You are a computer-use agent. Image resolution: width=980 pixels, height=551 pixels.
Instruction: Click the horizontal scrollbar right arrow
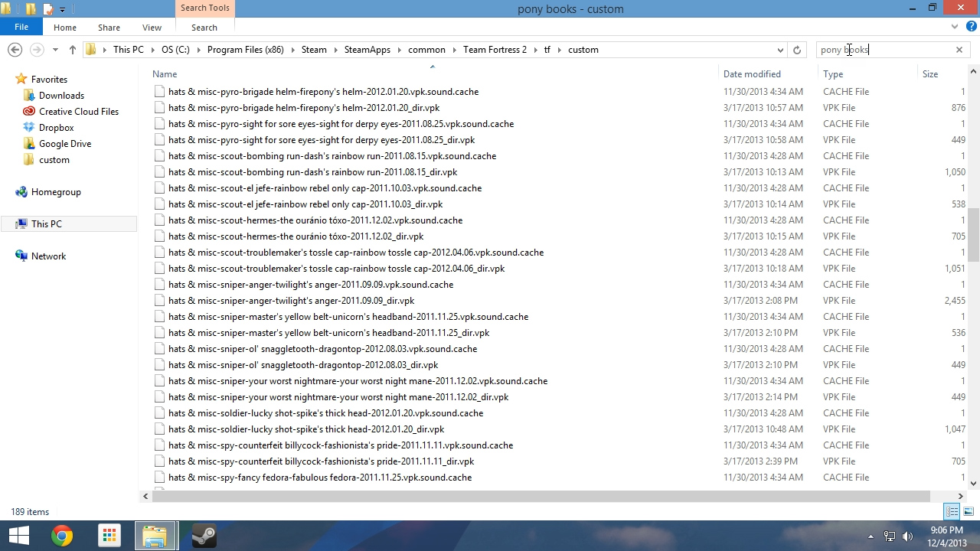point(960,496)
